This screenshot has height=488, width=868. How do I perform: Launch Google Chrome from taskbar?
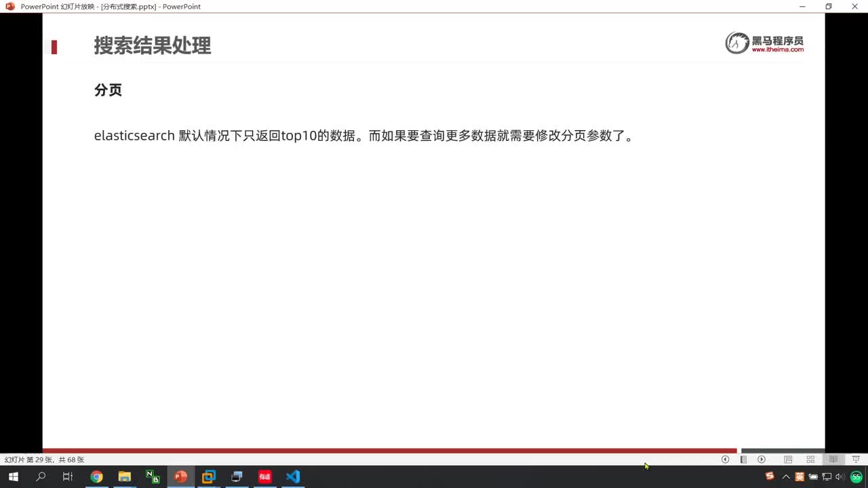(x=96, y=476)
